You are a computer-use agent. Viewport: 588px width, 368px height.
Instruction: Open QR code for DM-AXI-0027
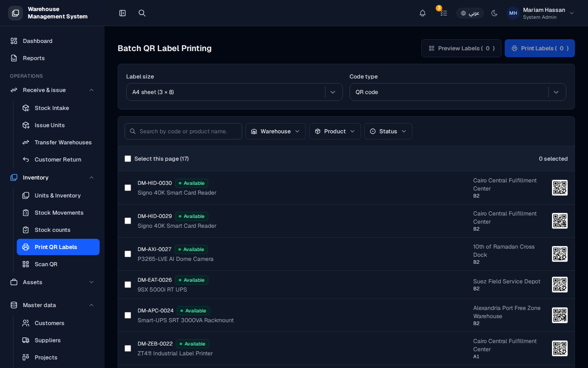click(x=560, y=254)
